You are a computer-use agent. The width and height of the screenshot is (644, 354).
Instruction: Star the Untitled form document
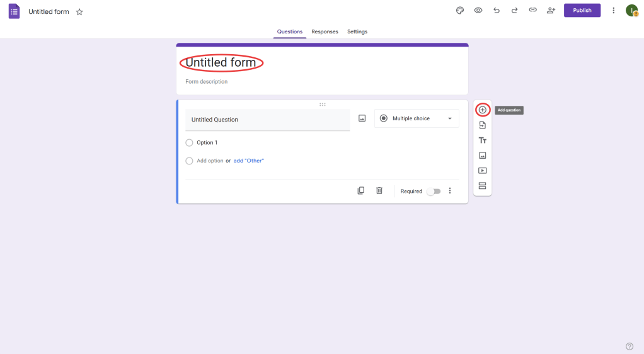pos(79,12)
